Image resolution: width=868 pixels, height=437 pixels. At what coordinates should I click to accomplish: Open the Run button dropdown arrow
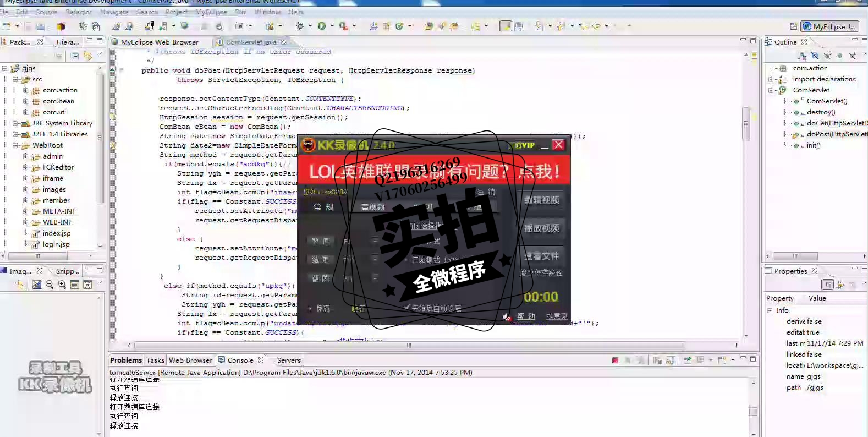pos(332,26)
